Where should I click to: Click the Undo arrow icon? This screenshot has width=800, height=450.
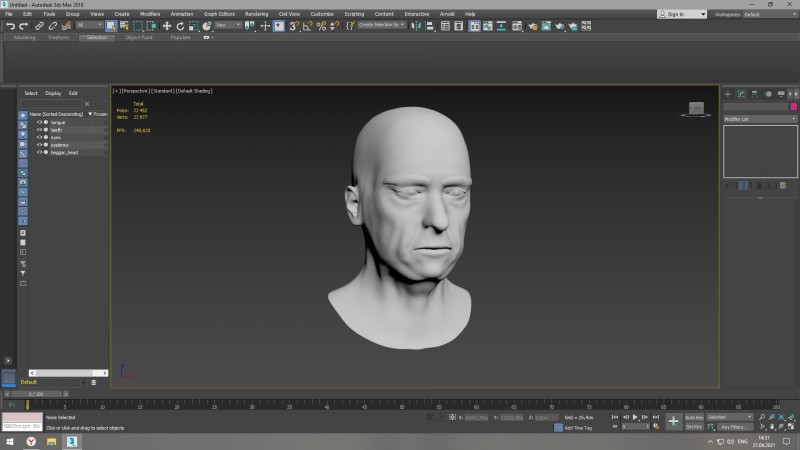[10, 26]
